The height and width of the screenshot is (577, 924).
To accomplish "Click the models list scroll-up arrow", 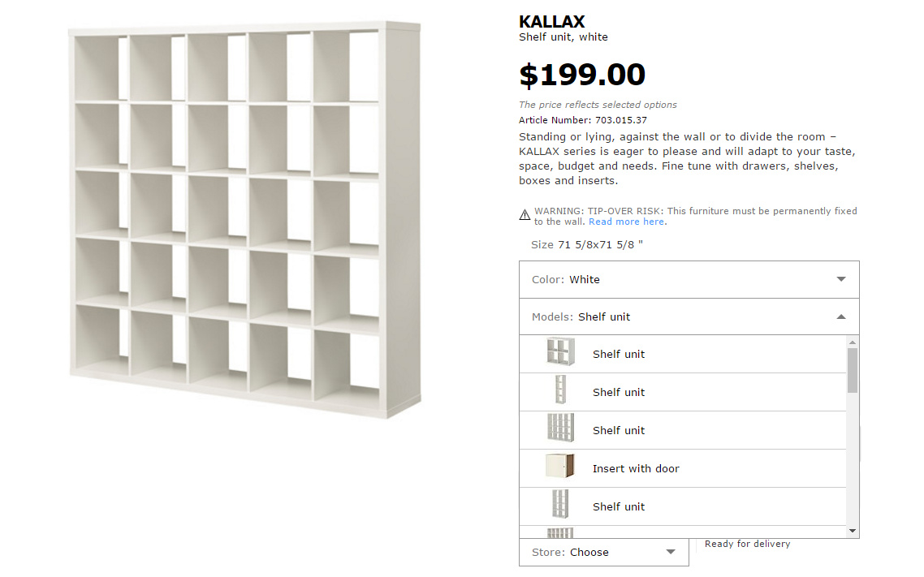I will coord(853,342).
